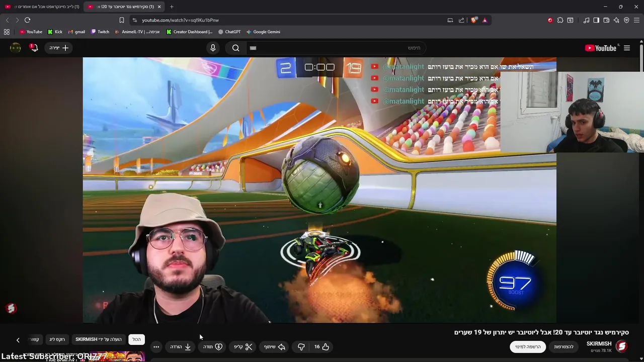Go to YouTube home via logo
Viewport: 644px width, 362px height.
(x=601, y=48)
